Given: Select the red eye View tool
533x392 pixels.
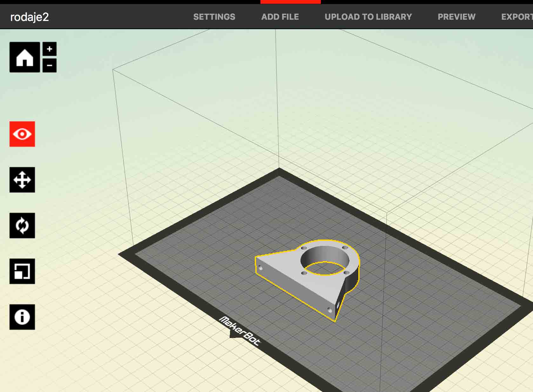Looking at the screenshot, I should 22,134.
